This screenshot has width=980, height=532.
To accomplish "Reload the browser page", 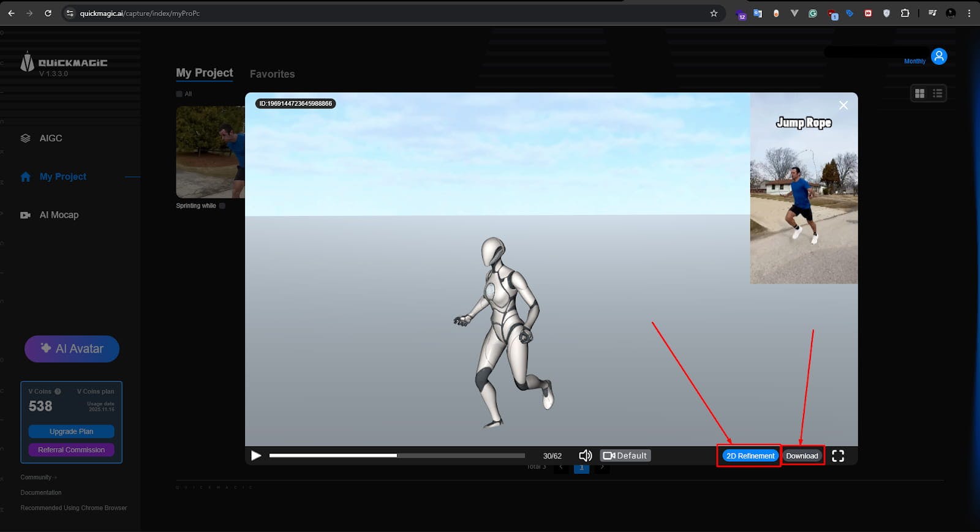I will [48, 13].
